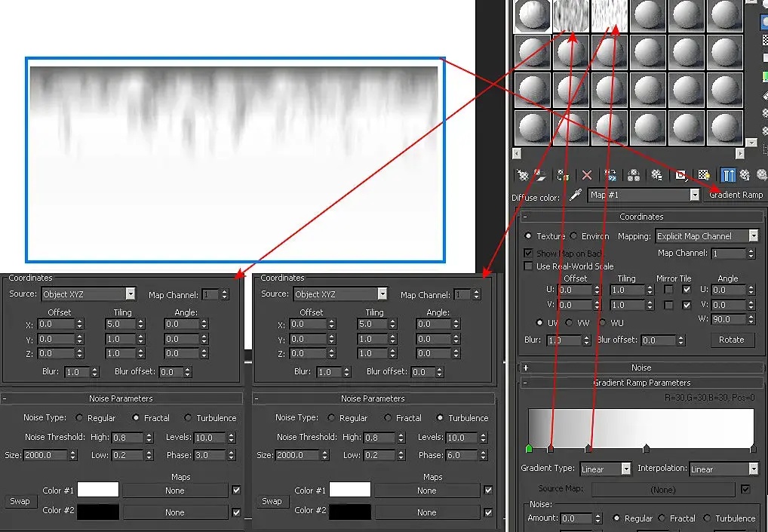Click the Gradient Ramp map type button
The image size is (768, 532).
click(736, 195)
